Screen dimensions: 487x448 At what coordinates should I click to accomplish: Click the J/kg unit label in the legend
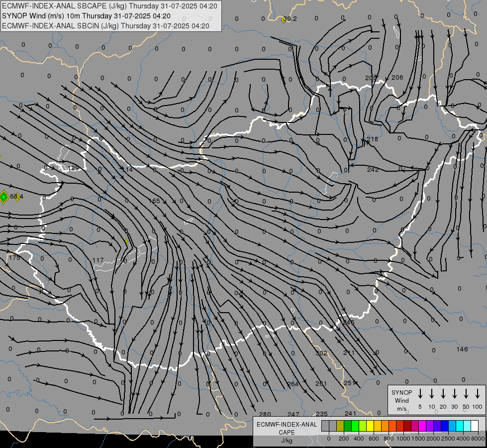[x=287, y=441]
